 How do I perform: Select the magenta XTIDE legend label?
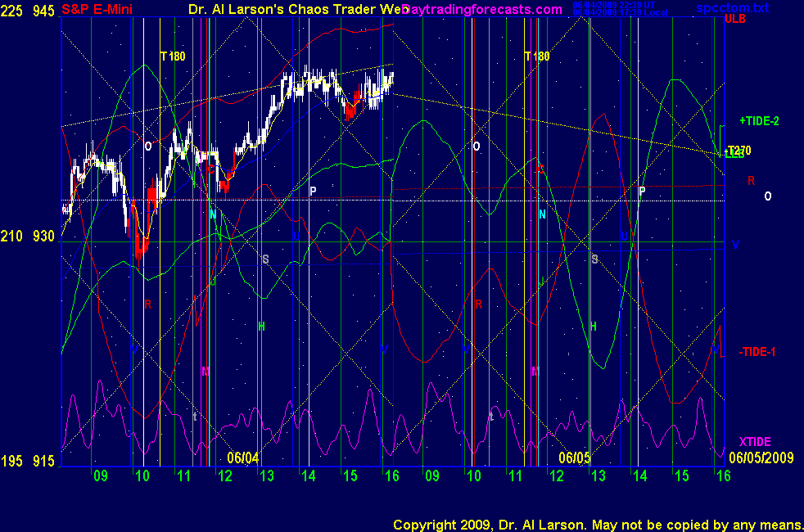(755, 442)
